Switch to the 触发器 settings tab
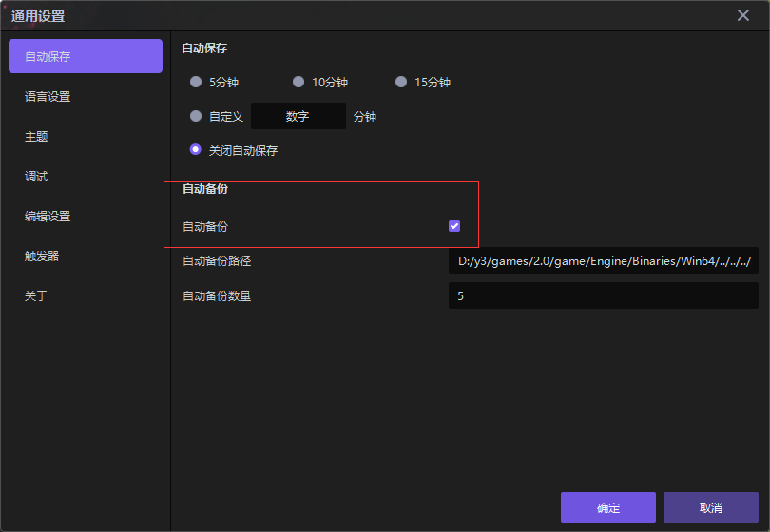The height and width of the screenshot is (532, 770). [42, 256]
